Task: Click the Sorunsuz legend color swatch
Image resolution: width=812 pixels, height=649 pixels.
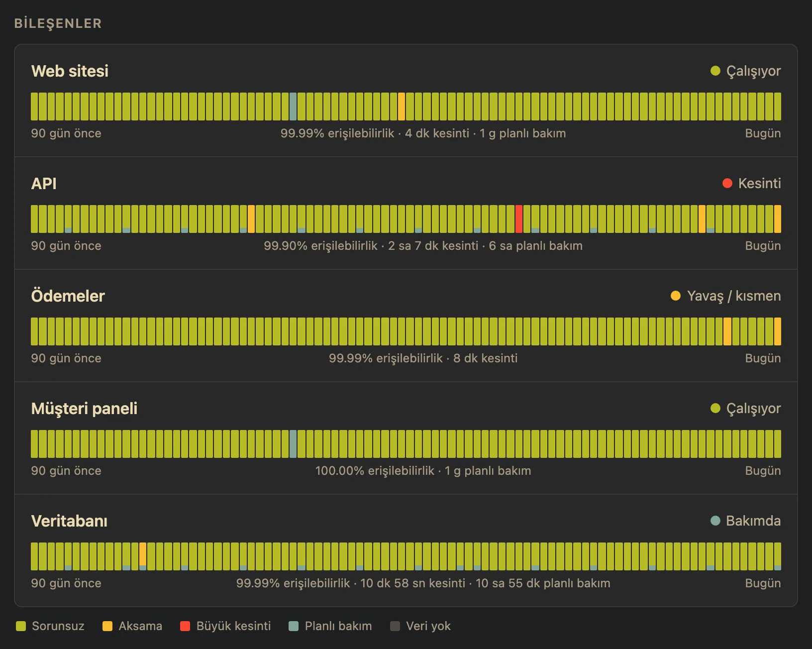Action: point(21,626)
